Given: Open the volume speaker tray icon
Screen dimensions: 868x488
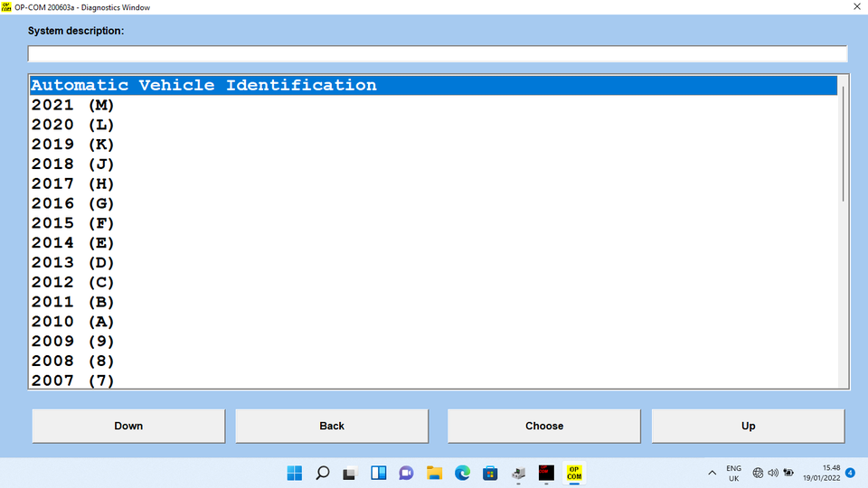Looking at the screenshot, I should (773, 473).
